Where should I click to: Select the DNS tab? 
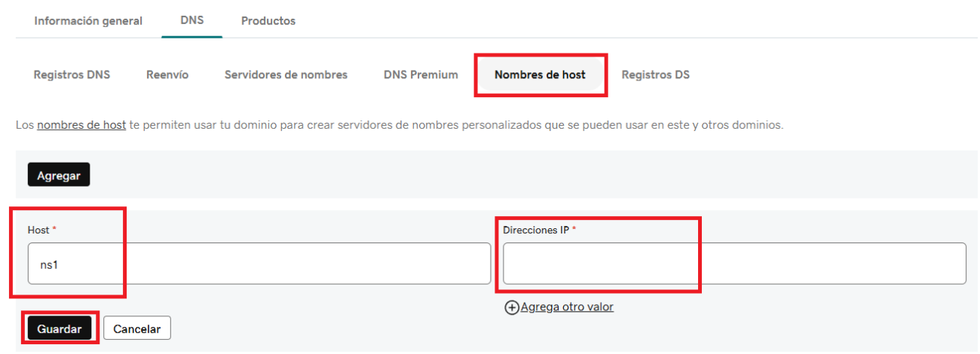click(192, 20)
